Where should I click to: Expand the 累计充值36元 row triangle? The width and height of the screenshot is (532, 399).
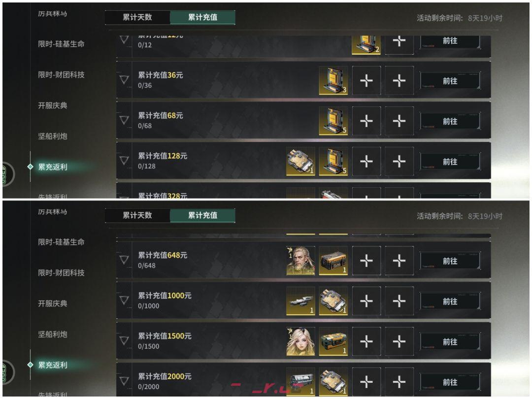click(124, 80)
